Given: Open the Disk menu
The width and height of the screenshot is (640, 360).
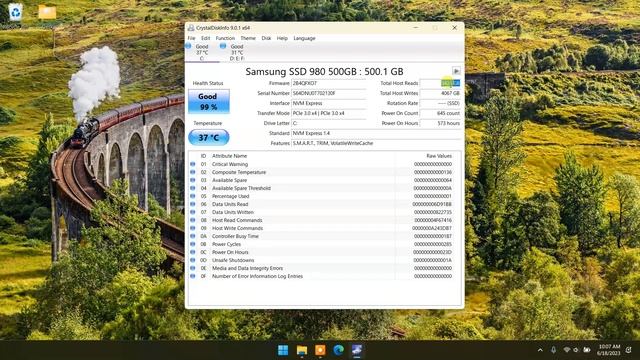Looking at the screenshot, I should click(x=266, y=38).
